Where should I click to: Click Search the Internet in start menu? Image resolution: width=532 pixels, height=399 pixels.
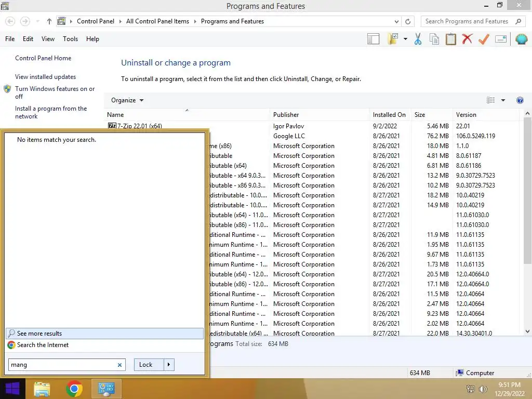point(104,345)
